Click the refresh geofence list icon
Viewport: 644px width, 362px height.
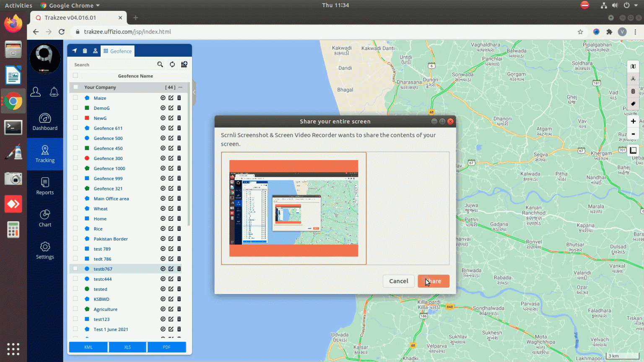coord(172,65)
